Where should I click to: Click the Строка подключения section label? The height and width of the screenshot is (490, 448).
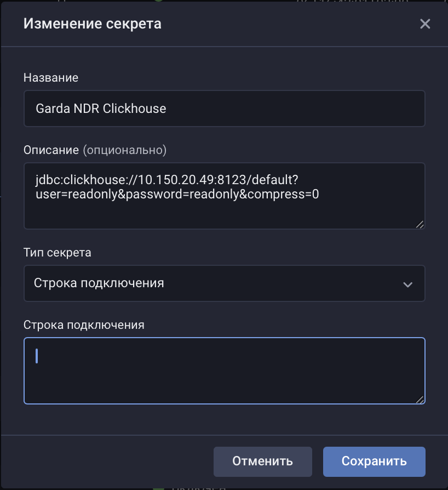pyautogui.click(x=83, y=324)
